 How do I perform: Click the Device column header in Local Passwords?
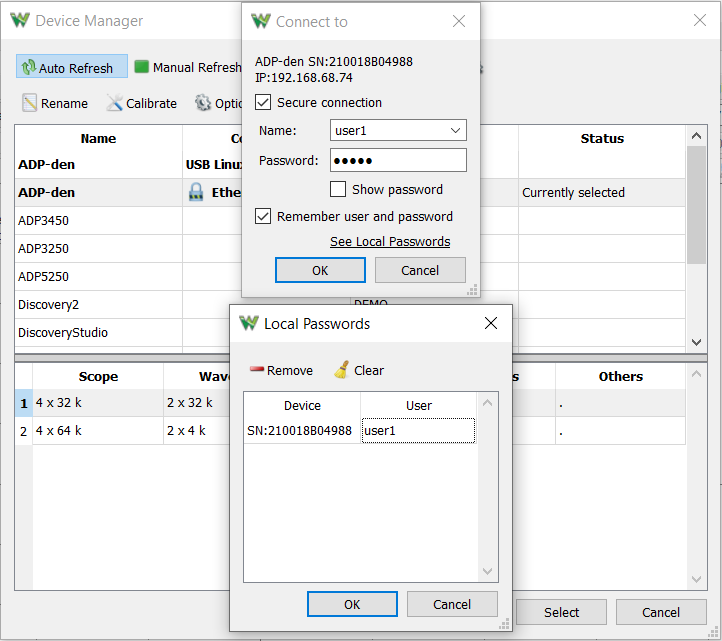pos(302,405)
